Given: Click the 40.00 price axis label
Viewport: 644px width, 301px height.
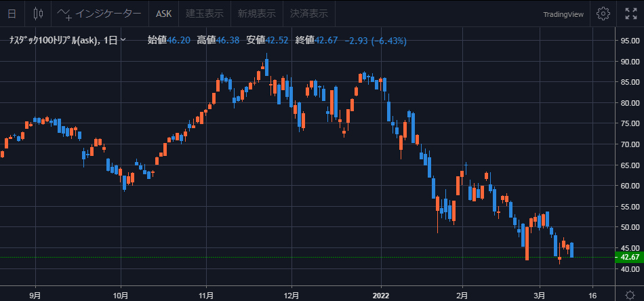Looking at the screenshot, I should tap(629, 269).
